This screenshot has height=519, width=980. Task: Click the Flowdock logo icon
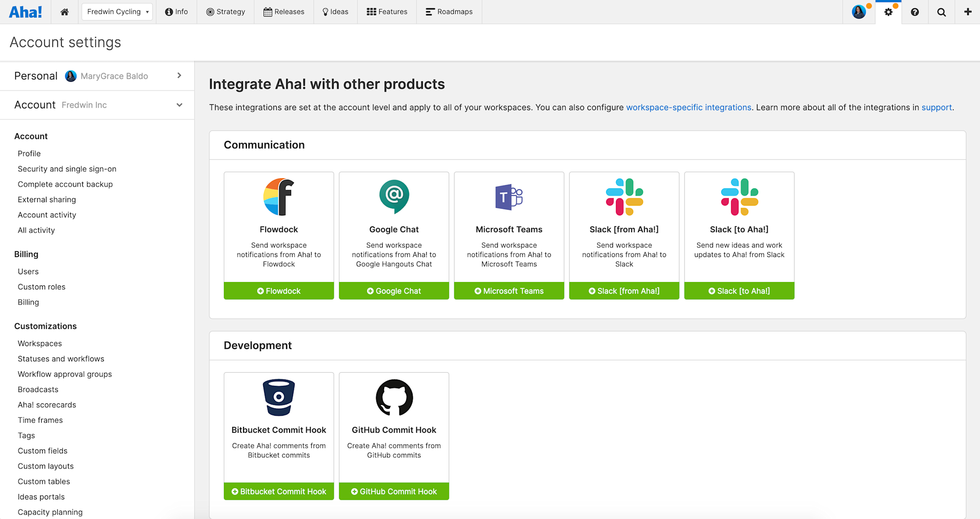pos(279,197)
